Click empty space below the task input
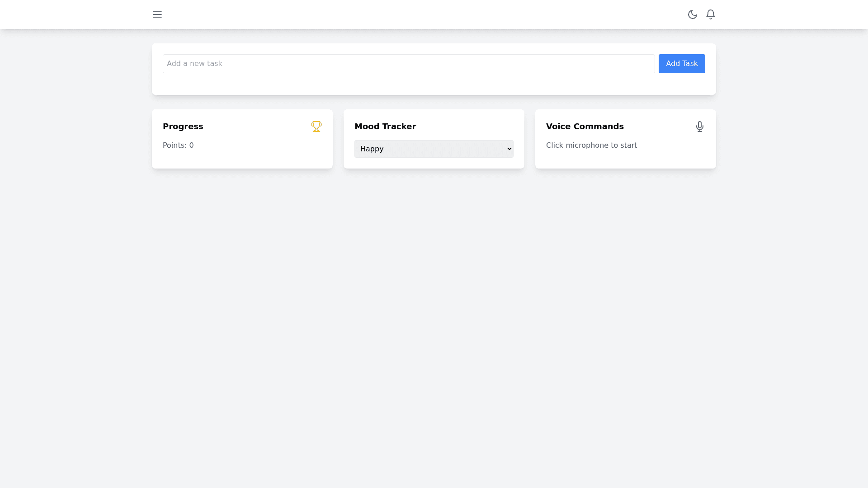 (x=407, y=85)
